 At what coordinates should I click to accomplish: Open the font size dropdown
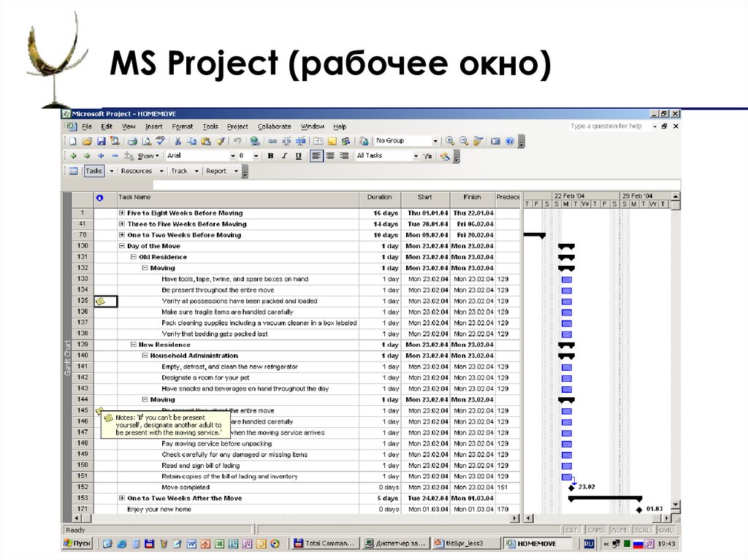tap(256, 156)
